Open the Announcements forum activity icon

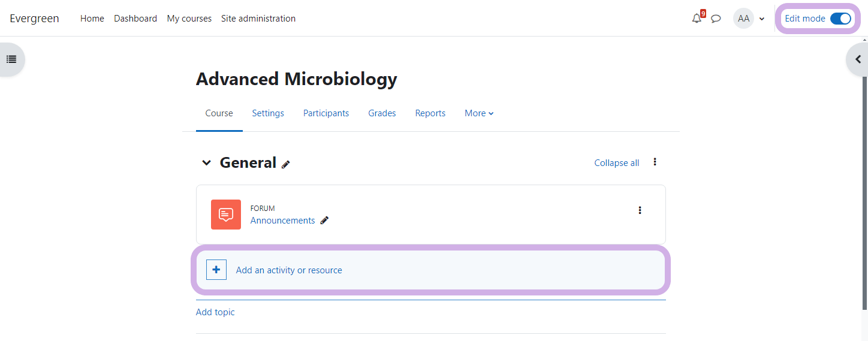point(226,215)
